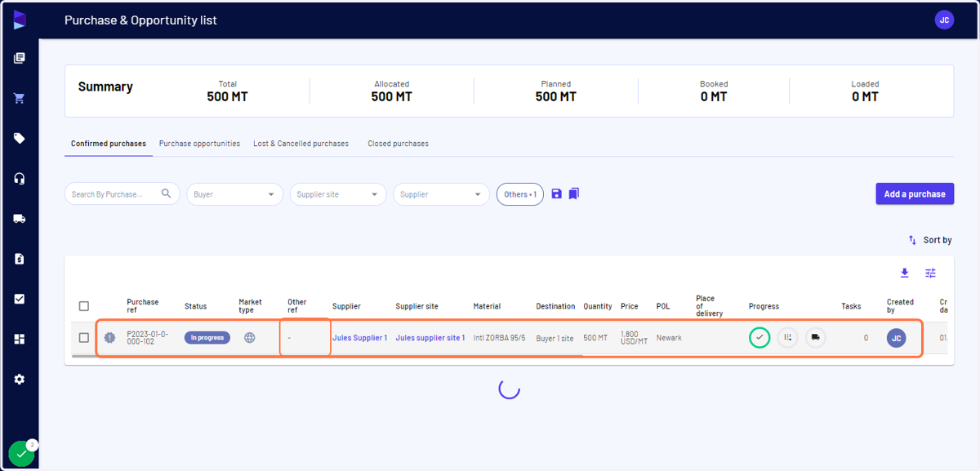Click the Tasks column header

[851, 306]
